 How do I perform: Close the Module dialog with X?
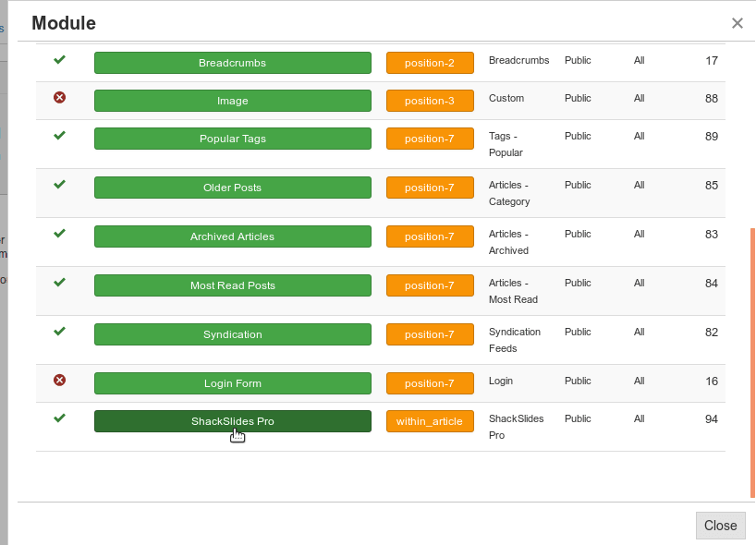(x=738, y=23)
